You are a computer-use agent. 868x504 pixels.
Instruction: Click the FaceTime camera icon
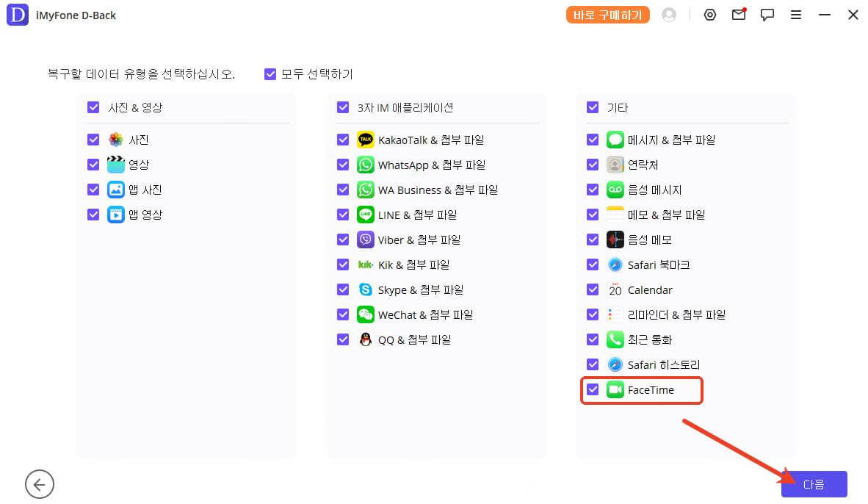[x=615, y=389]
